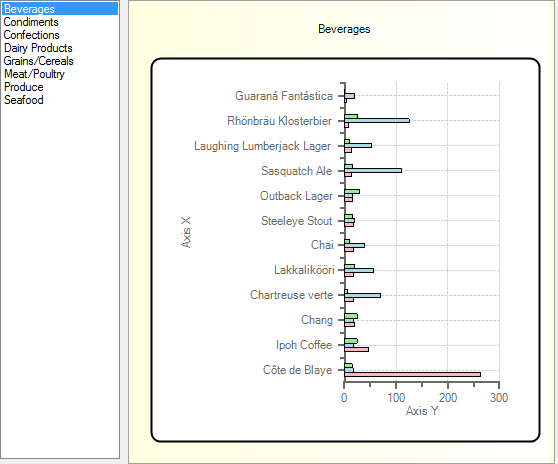Click the blue Rhönbräu Klosterbier bar
This screenshot has height=464, width=558.
[377, 121]
